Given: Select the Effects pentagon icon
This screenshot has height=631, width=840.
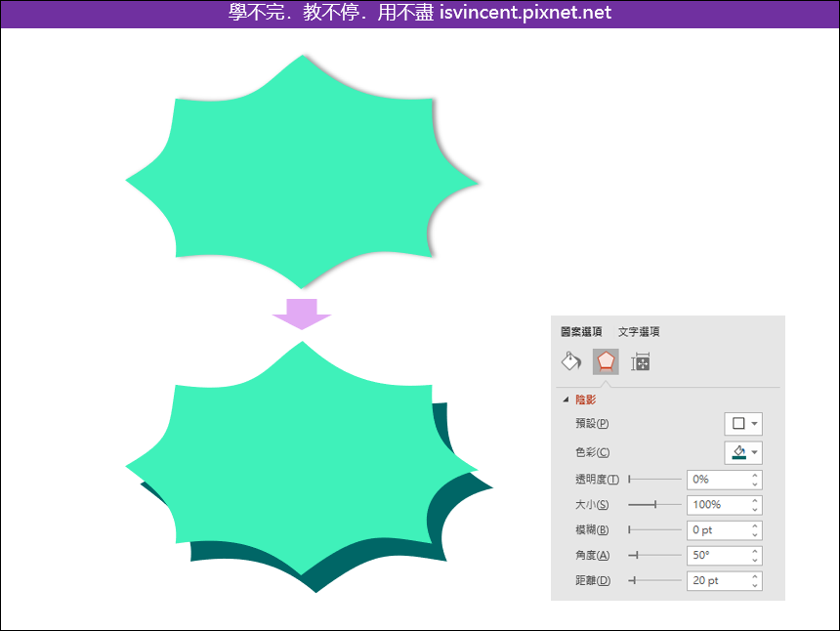Looking at the screenshot, I should [606, 361].
